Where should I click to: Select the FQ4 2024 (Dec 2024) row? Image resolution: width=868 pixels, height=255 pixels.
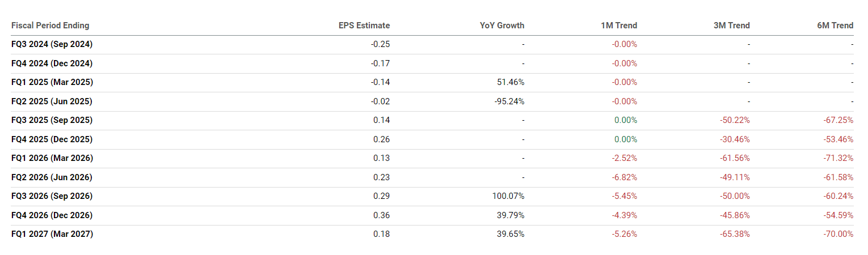click(x=52, y=63)
